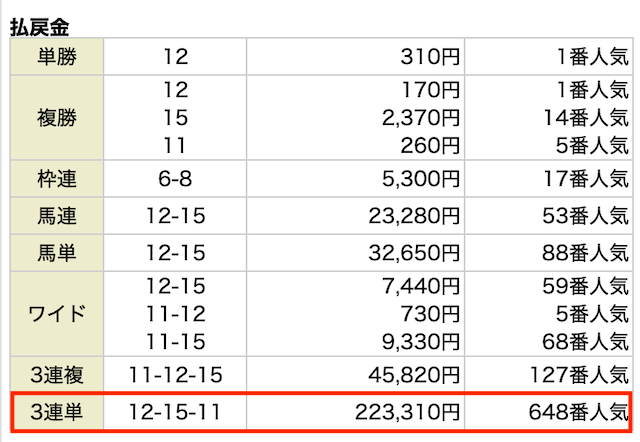Click the 223,310円 payout amount
This screenshot has height=442, width=640.
[x=407, y=412]
